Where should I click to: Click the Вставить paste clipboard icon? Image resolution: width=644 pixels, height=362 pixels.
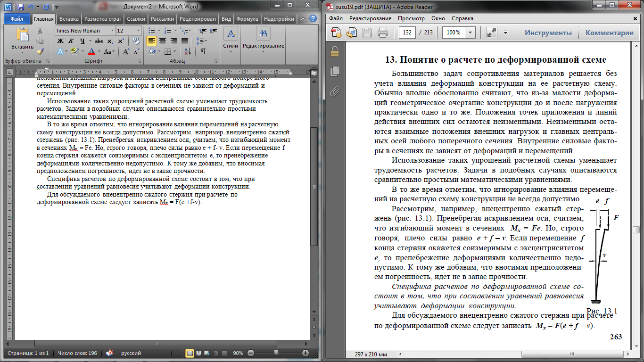pos(23,34)
